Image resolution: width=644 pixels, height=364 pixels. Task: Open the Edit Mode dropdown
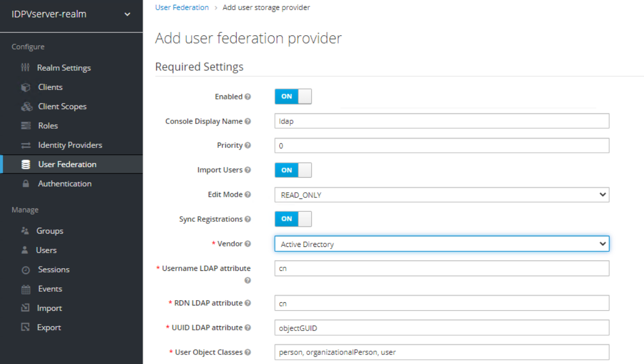click(x=442, y=195)
